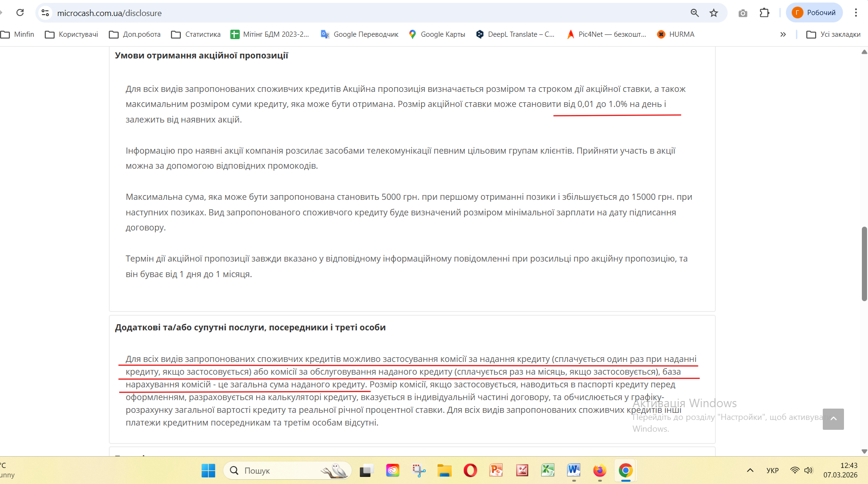Screen dimensions: 868x484
Task: Switch the УКР keyboard language indicator
Action: [772, 470]
